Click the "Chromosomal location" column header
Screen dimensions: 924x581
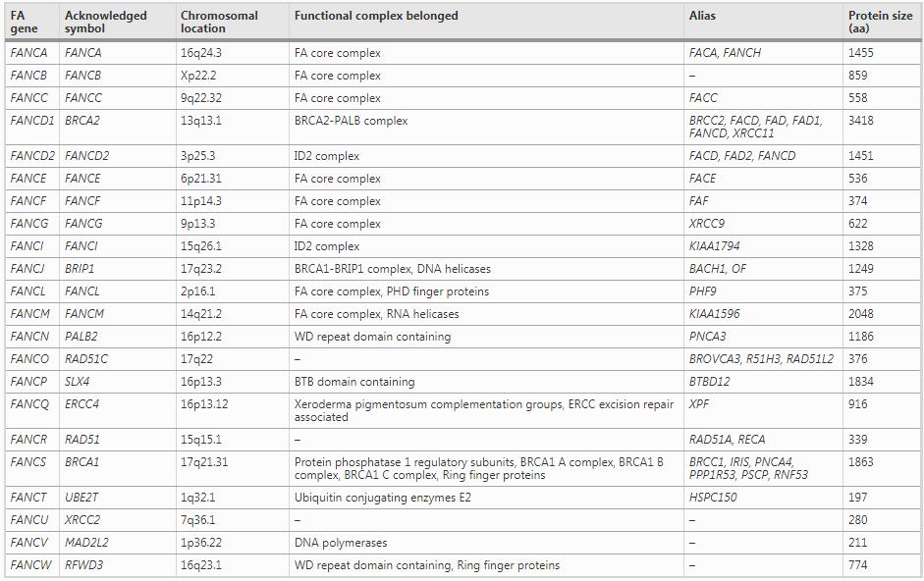tap(219, 22)
